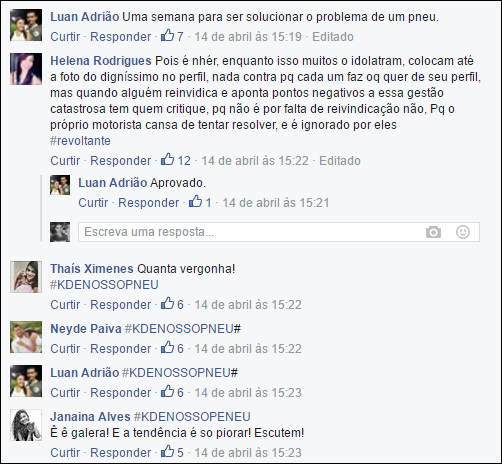Click the thumbs-up on Luan Adrião's Aprovado reply
The width and height of the screenshot is (502, 464).
195,201
